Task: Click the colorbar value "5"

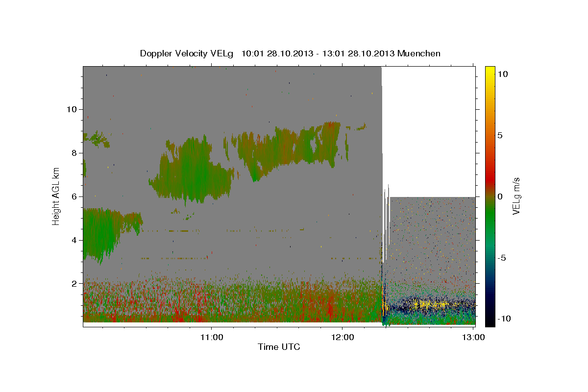Action: pos(501,135)
